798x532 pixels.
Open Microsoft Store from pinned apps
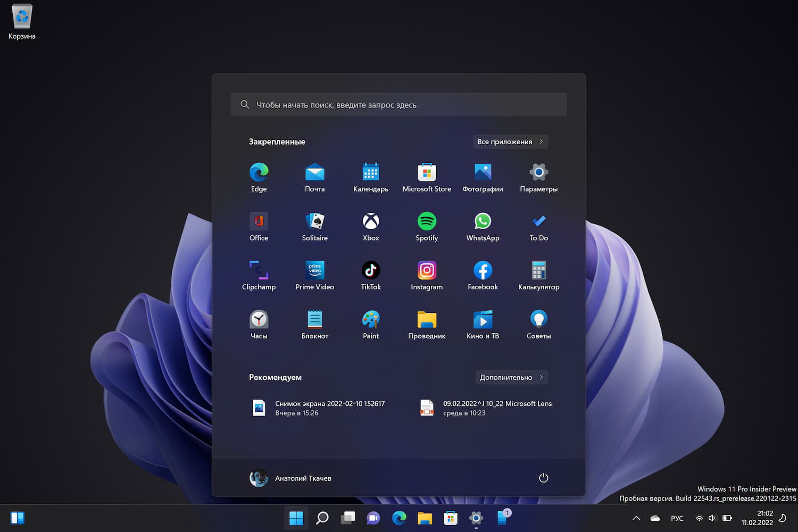427,178
